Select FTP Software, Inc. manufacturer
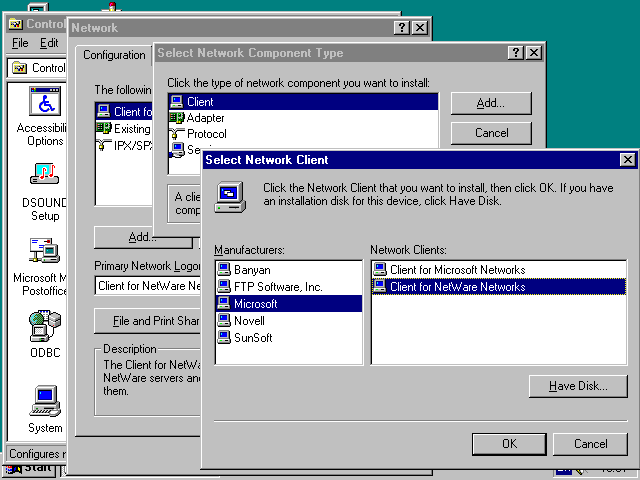Image resolution: width=640 pixels, height=480 pixels. click(278, 287)
